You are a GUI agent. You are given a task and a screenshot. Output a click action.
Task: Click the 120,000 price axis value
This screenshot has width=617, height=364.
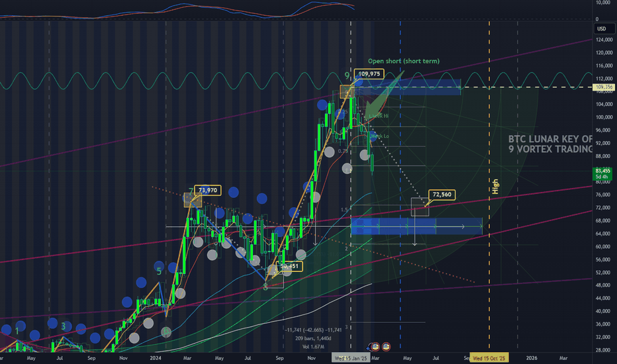tap(604, 53)
